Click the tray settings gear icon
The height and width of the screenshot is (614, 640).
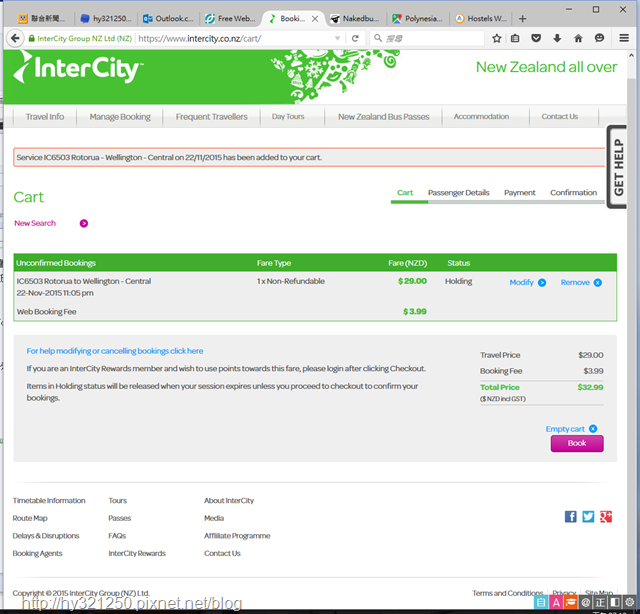630,603
